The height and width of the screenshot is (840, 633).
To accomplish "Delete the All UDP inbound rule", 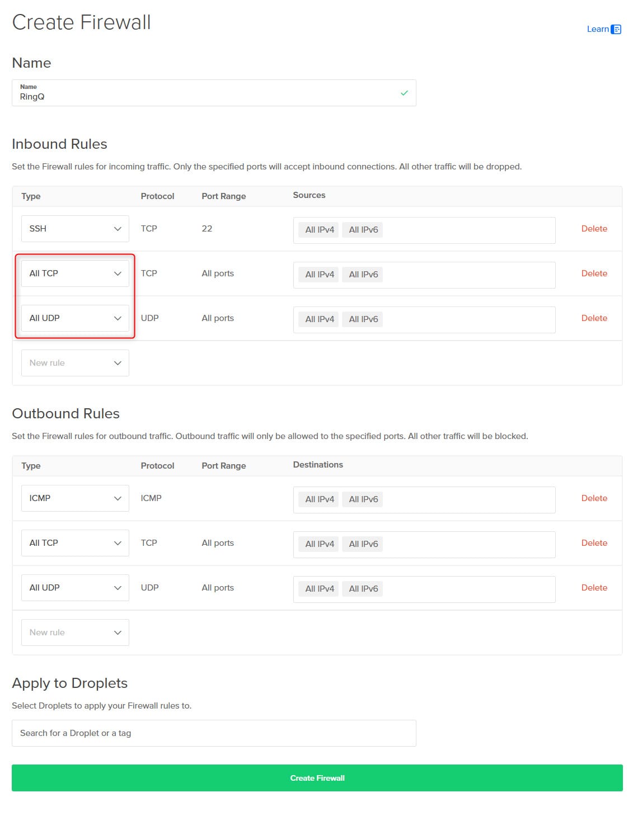I will [x=594, y=318].
